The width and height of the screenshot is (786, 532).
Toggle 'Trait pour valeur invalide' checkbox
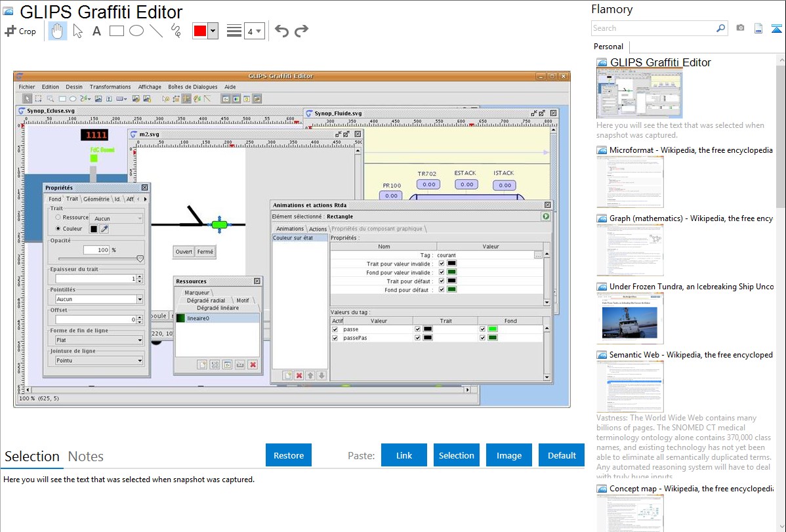[442, 263]
